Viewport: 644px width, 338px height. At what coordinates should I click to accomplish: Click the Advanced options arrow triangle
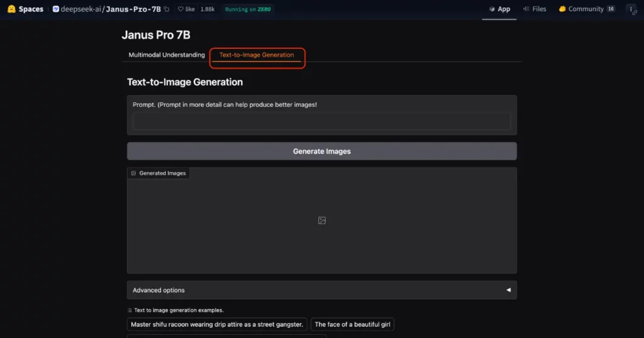click(x=508, y=290)
